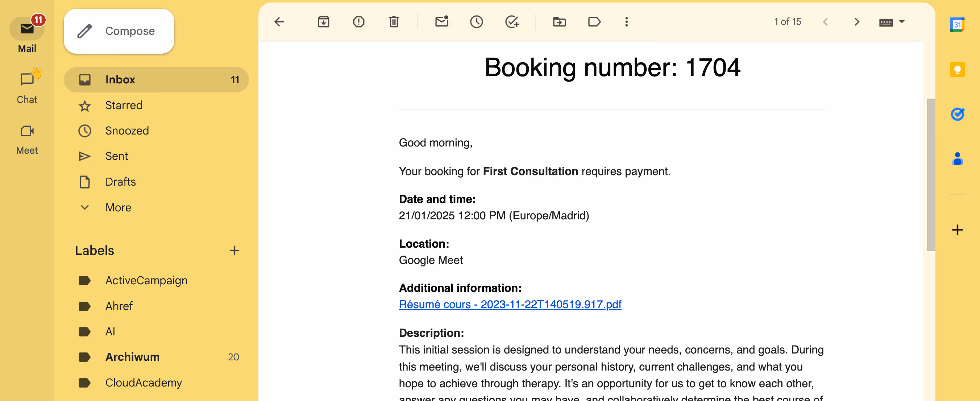980x401 pixels.
Task: Open the Move to folder icon
Action: tap(559, 22)
